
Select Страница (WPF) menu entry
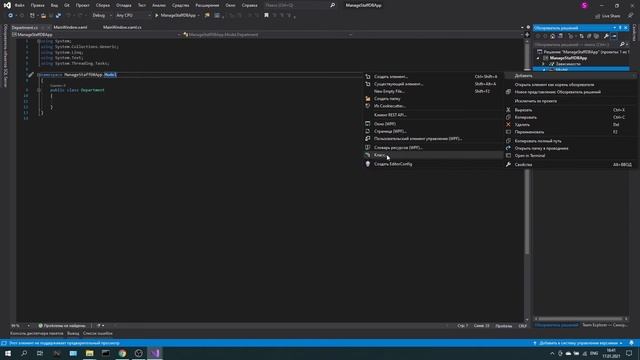(x=433, y=131)
